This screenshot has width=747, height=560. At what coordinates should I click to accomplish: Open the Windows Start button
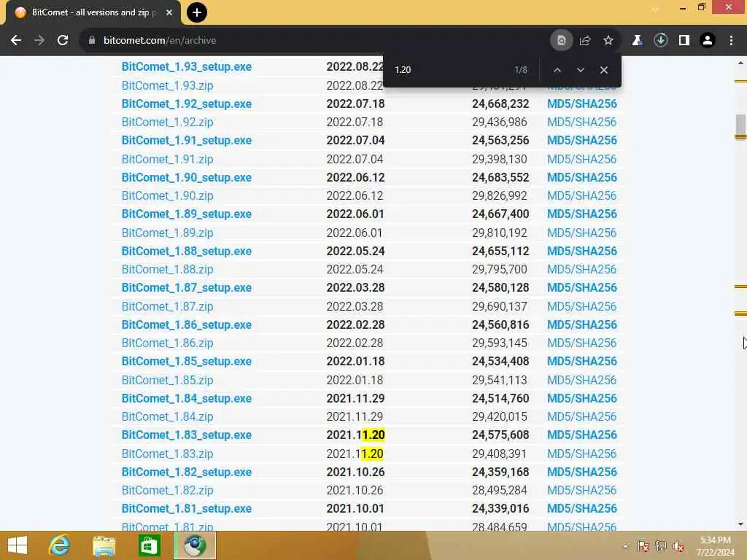coord(18,545)
